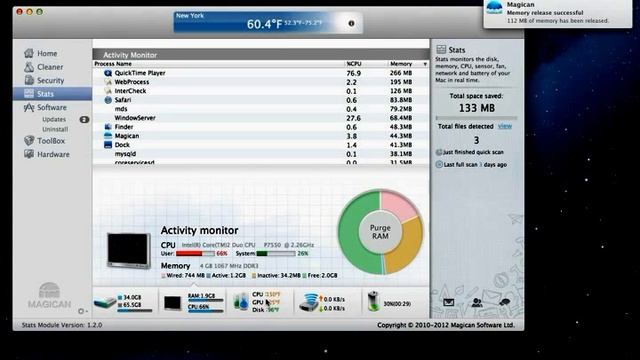Open the Software section
Image resolution: width=640 pixels, height=360 pixels.
click(x=51, y=107)
